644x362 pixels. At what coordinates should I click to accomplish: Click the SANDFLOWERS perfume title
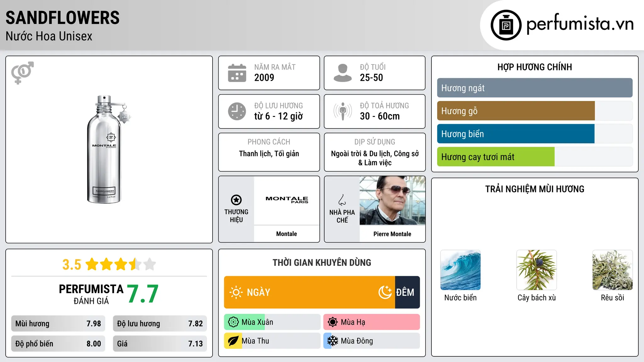pos(63,18)
